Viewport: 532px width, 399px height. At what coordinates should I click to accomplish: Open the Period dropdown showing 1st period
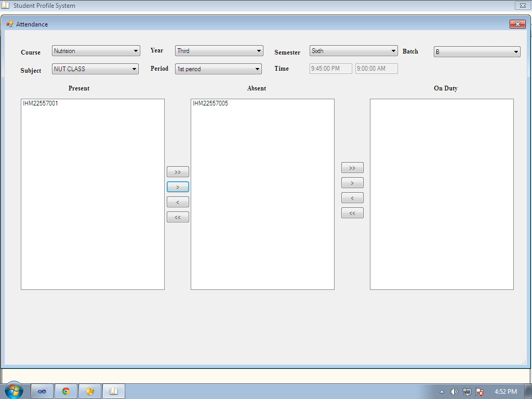tap(218, 69)
